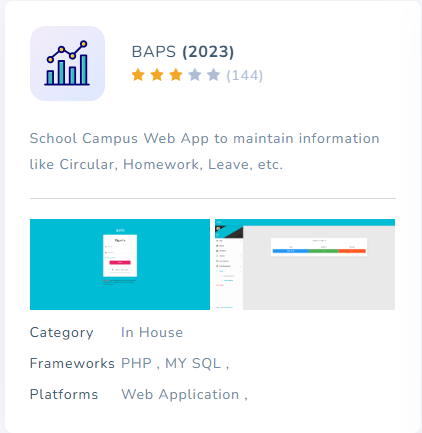Click the MY SQL framework tag

(193, 363)
